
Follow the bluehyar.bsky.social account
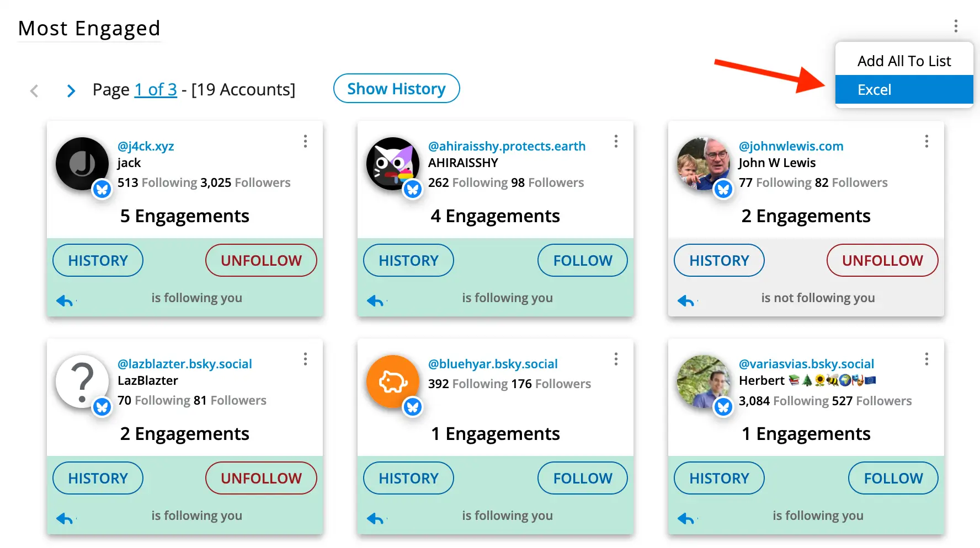coord(582,478)
